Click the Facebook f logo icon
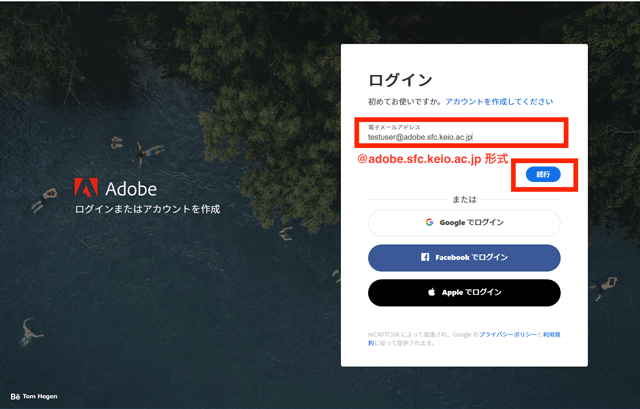 coord(425,257)
